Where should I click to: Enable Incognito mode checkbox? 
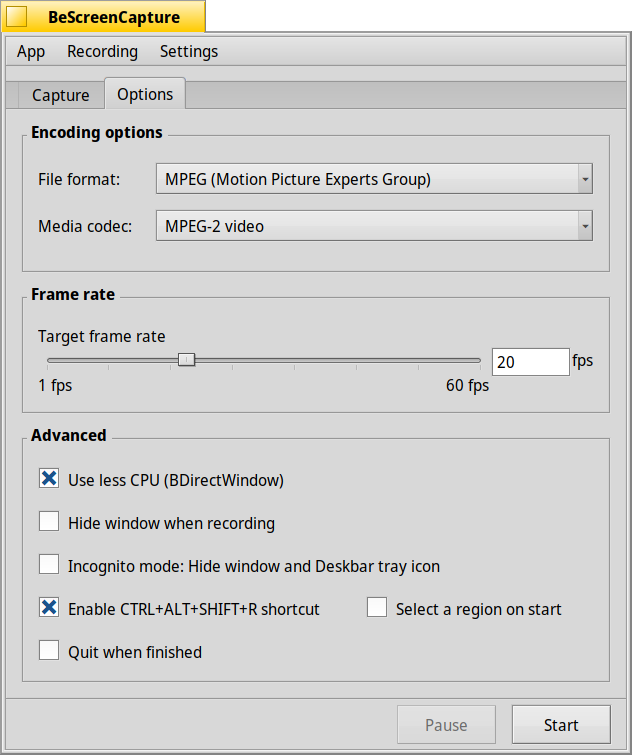click(x=49, y=564)
